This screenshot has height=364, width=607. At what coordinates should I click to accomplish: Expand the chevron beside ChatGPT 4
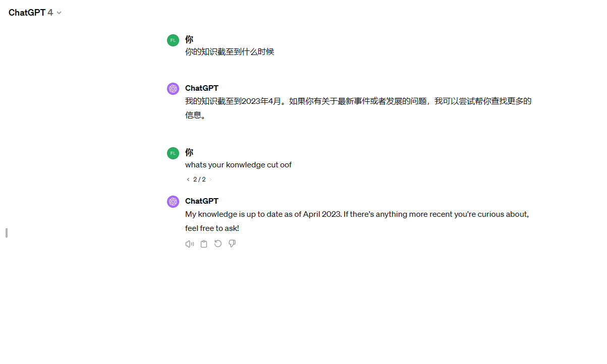(59, 13)
